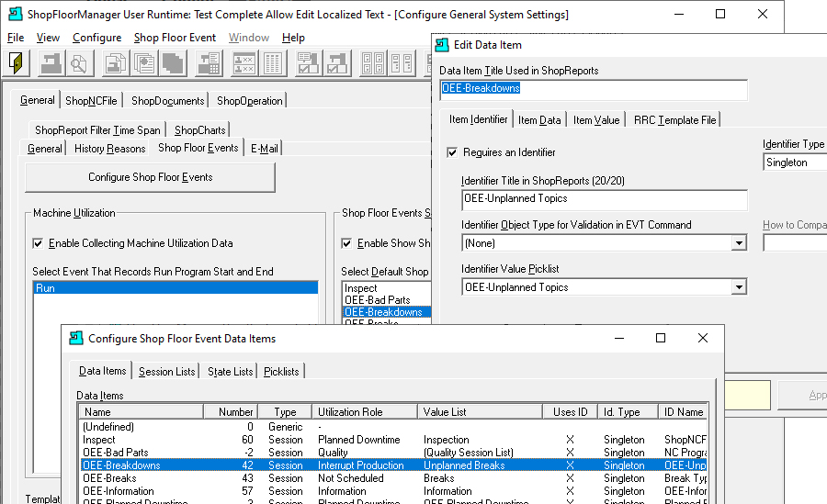Click the machine with keypad list icon

point(209,63)
